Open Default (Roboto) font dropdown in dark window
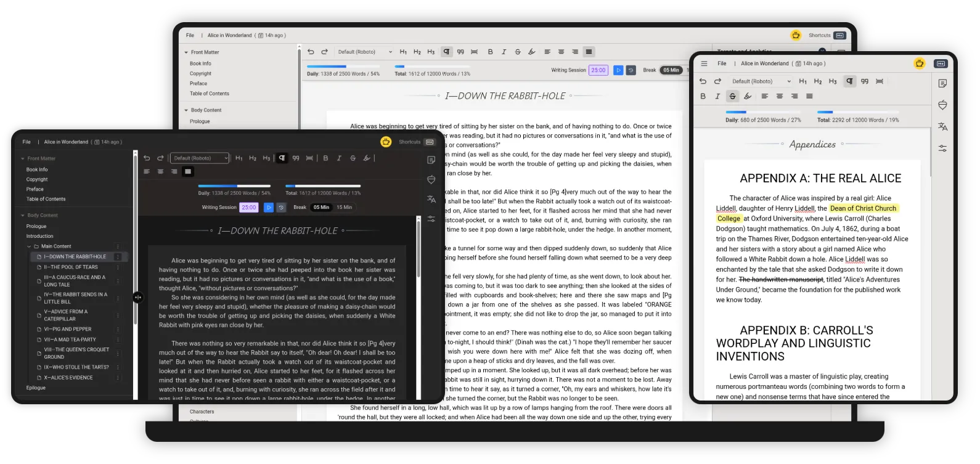This screenshot has height=464, width=980. pyautogui.click(x=200, y=158)
